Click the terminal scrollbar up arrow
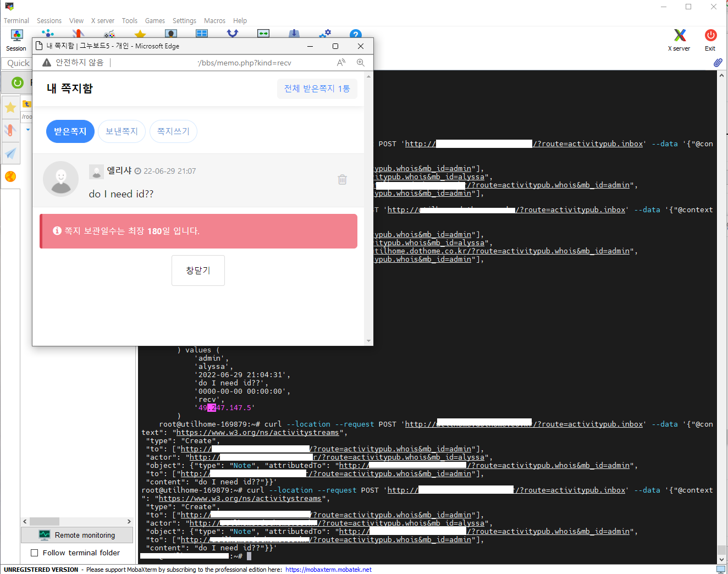 (721, 75)
